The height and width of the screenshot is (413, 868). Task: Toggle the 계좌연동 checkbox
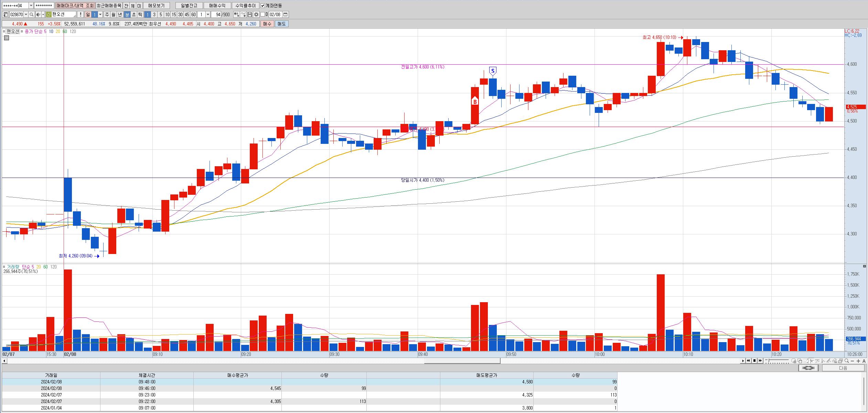[x=263, y=6]
